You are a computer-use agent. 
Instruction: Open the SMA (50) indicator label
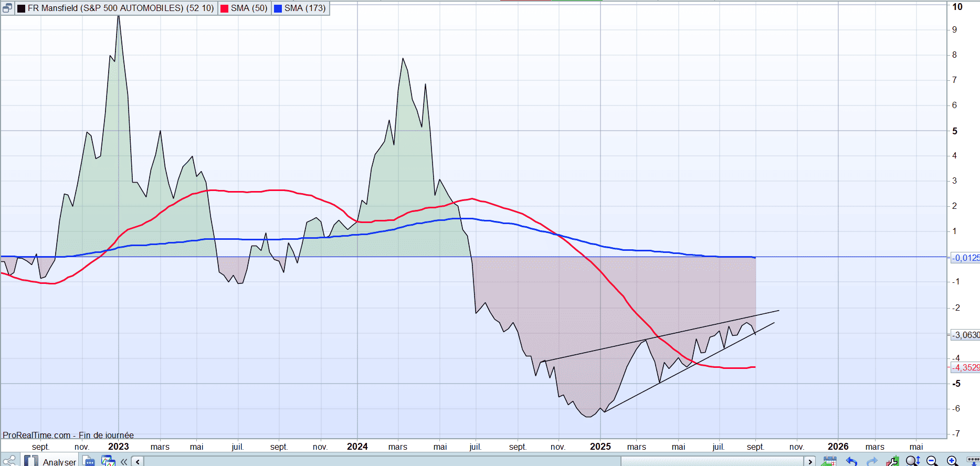point(249,8)
